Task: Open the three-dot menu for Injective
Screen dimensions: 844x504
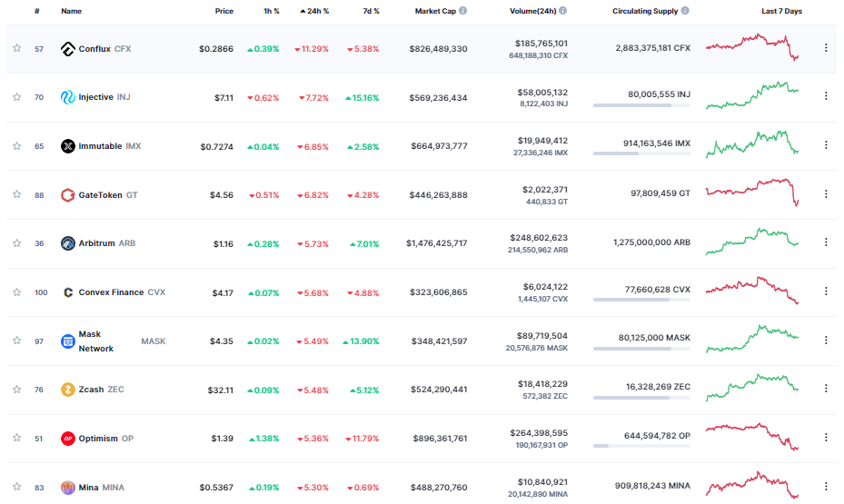Action: click(825, 96)
